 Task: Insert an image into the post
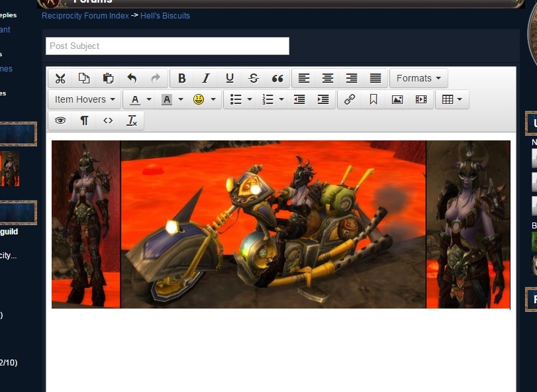397,99
